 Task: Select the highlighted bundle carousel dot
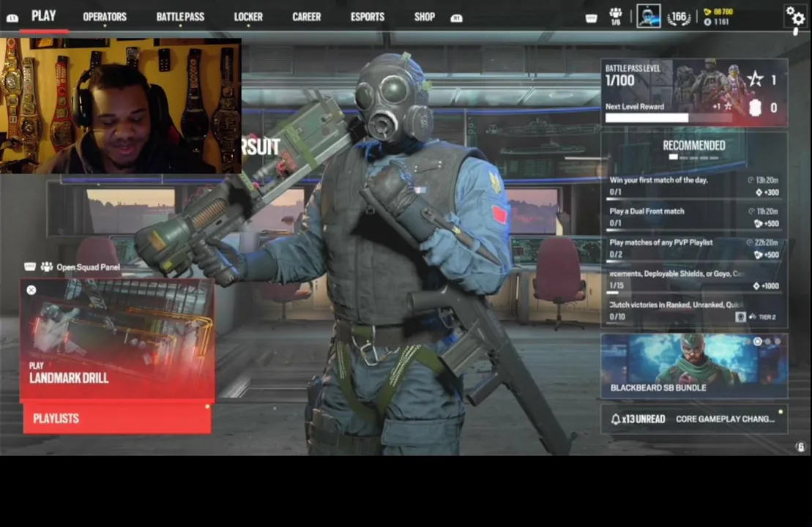pos(758,341)
